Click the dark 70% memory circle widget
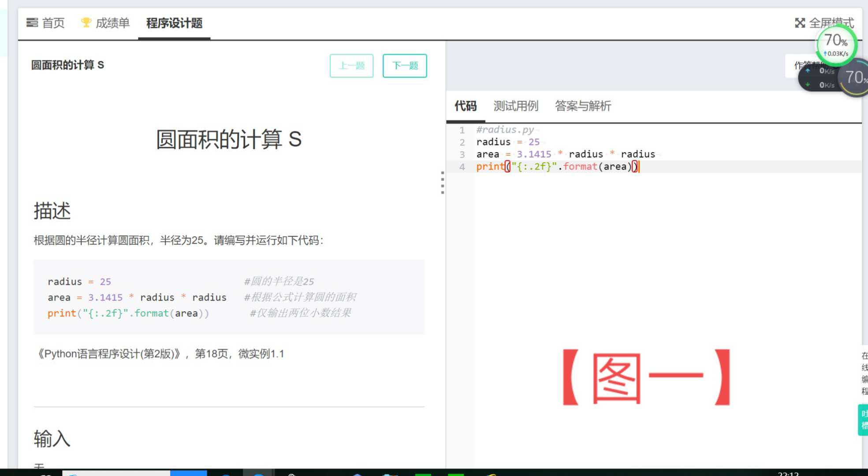 (x=855, y=78)
